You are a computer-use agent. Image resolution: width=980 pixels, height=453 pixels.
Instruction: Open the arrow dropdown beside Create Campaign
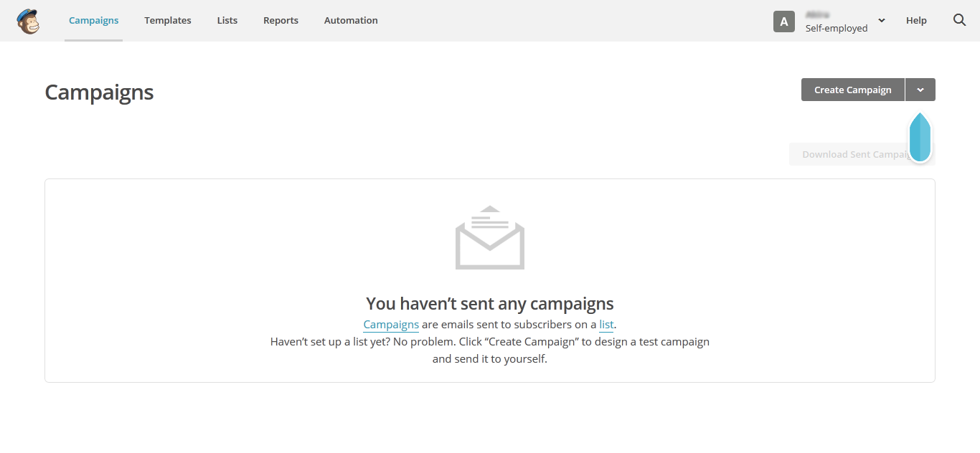[x=920, y=90]
